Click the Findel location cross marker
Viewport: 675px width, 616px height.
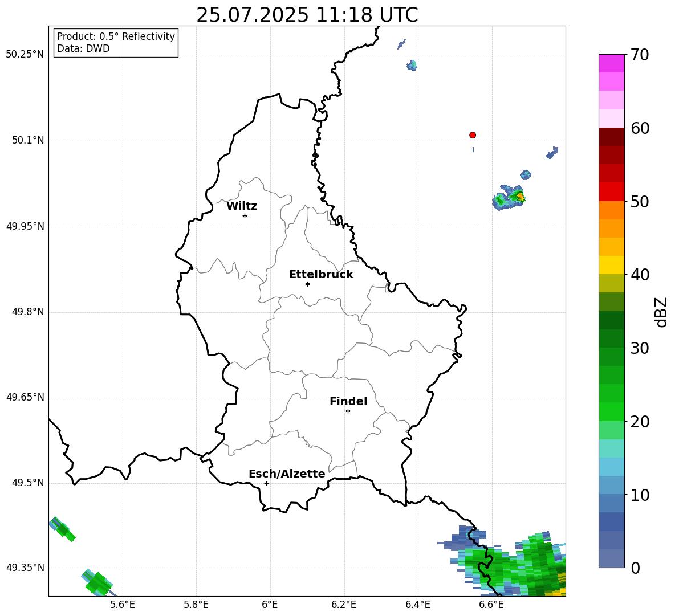[348, 411]
